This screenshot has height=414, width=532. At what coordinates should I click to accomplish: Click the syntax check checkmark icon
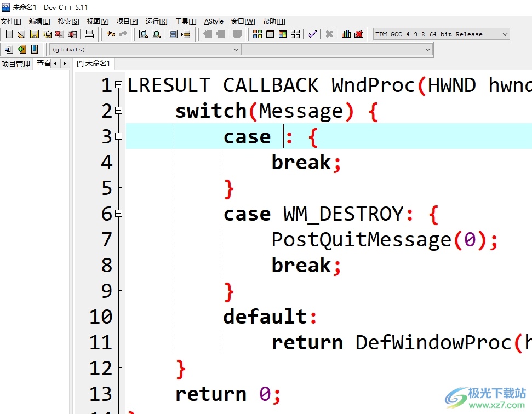coord(312,34)
